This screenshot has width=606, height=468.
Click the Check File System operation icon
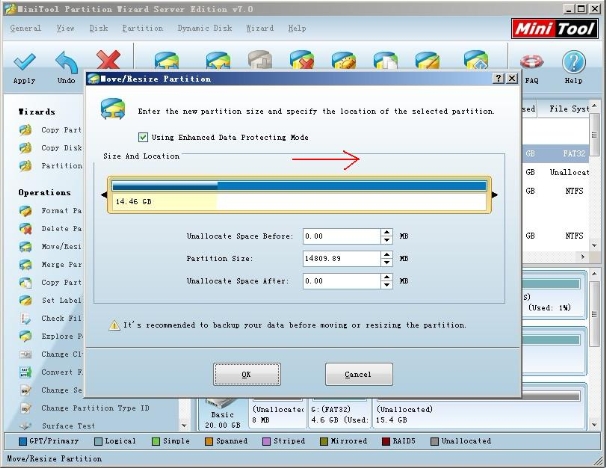(x=26, y=318)
